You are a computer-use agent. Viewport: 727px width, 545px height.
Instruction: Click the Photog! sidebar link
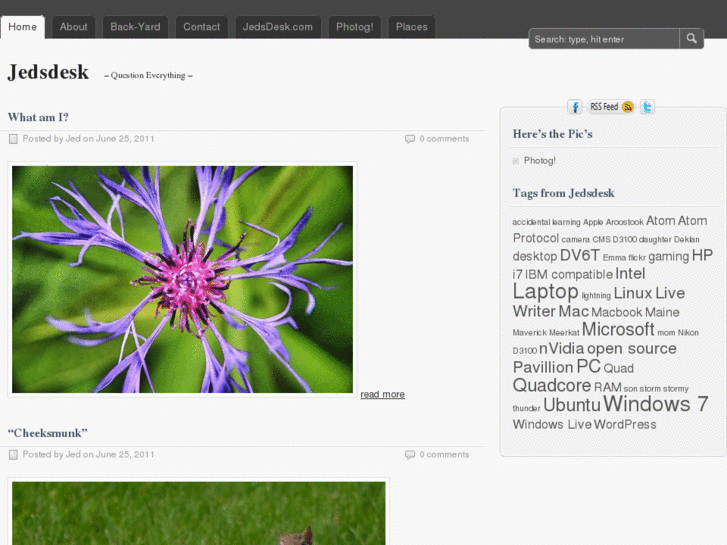click(539, 161)
